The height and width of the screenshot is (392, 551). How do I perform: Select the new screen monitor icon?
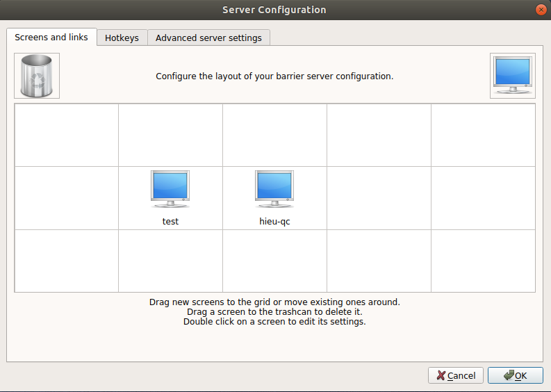coord(512,76)
